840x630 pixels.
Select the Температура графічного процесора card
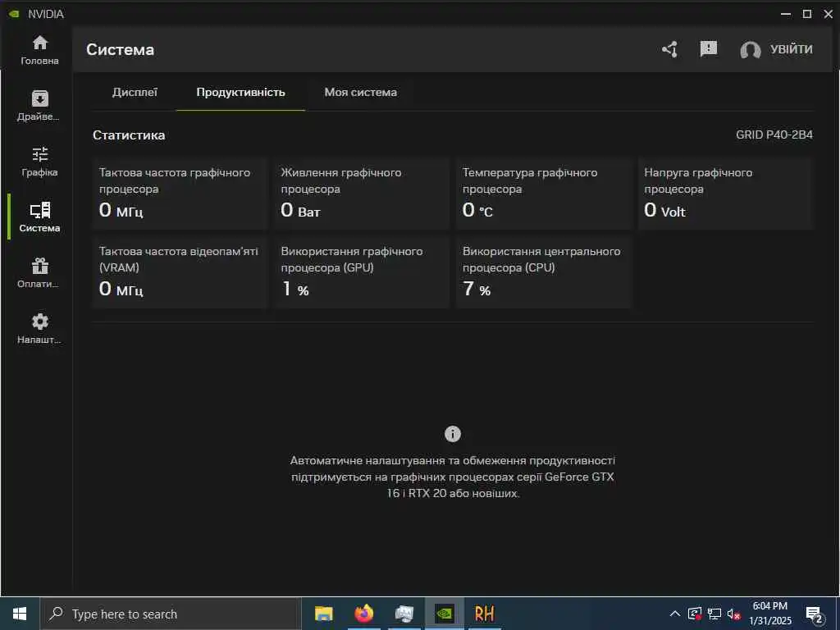544,194
